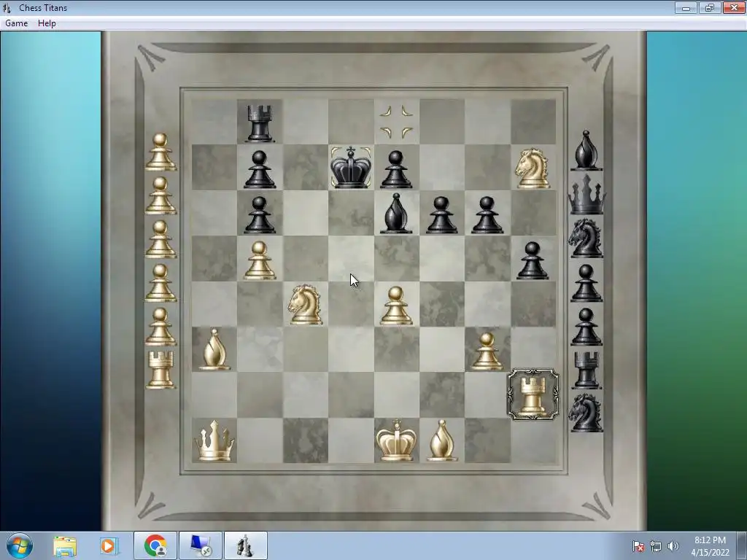Screen dimensions: 747x560
Task: Click the black pawn on g6
Action: [x=487, y=215]
